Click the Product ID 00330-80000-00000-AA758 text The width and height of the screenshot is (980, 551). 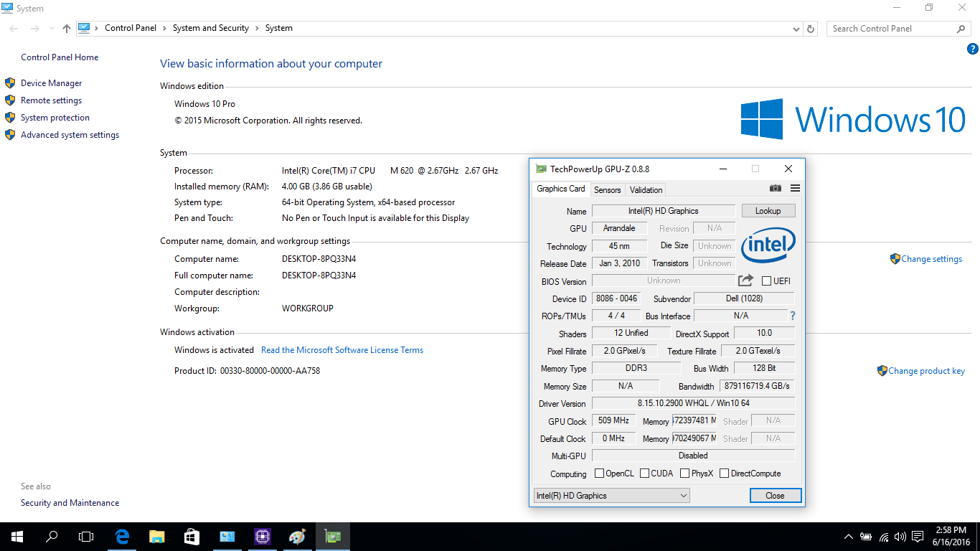248,371
